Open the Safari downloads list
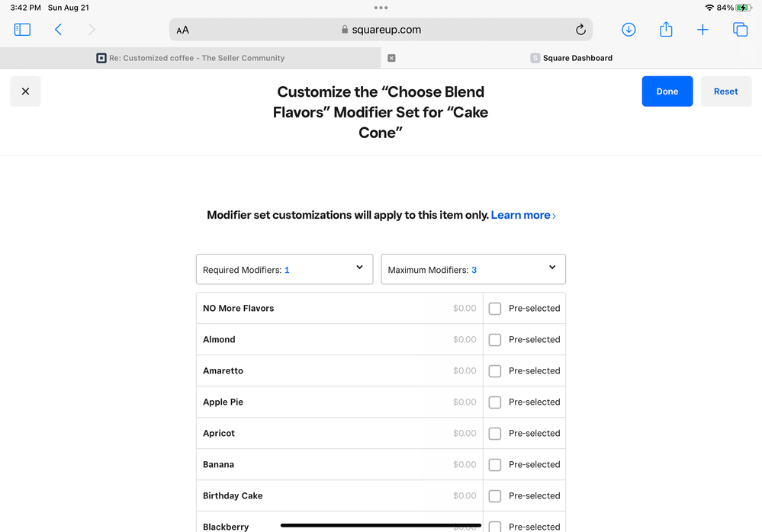The height and width of the screenshot is (532, 762). coord(629,30)
